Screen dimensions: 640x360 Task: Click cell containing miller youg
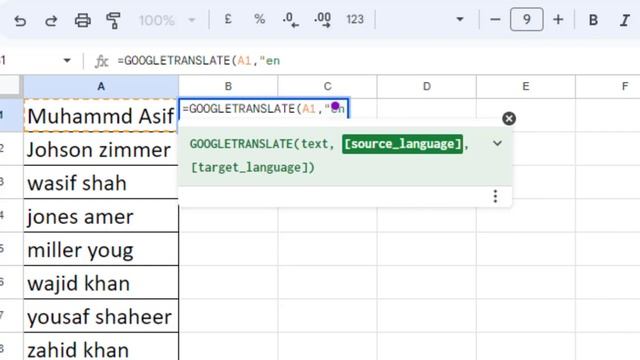(x=101, y=249)
